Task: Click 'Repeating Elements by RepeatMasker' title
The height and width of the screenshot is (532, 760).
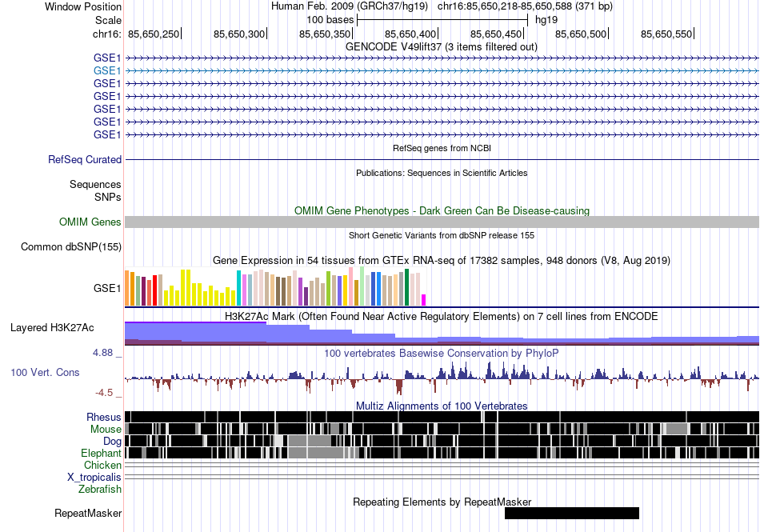Action: (442, 502)
